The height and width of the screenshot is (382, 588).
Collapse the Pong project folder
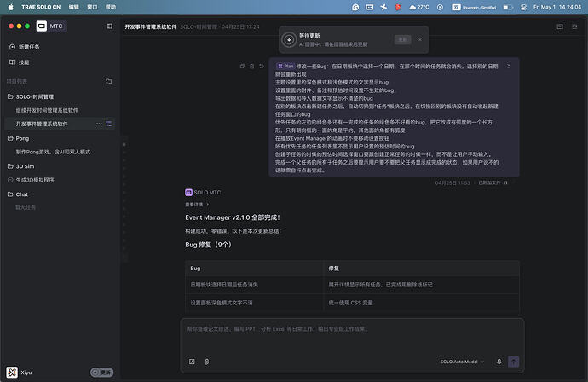pyautogui.click(x=19, y=138)
